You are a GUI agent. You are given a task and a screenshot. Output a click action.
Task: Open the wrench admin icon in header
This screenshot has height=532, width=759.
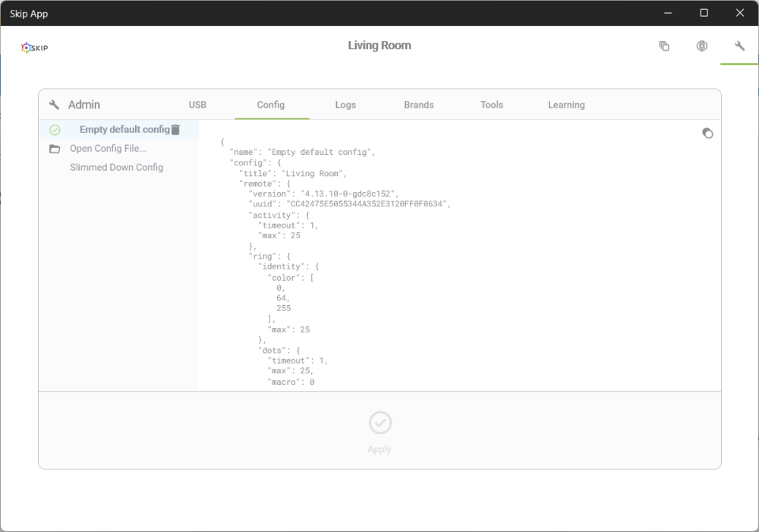pyautogui.click(x=739, y=46)
